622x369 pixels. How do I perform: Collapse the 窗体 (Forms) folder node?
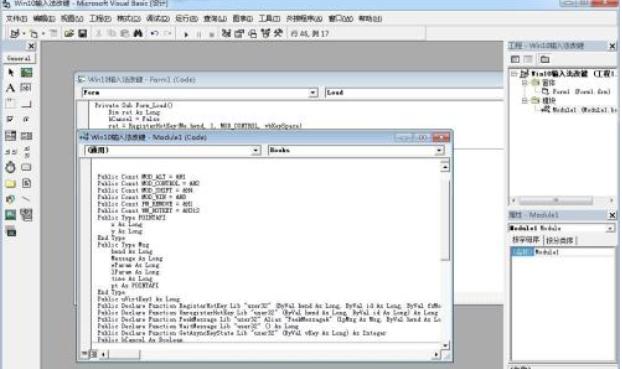[x=524, y=83]
